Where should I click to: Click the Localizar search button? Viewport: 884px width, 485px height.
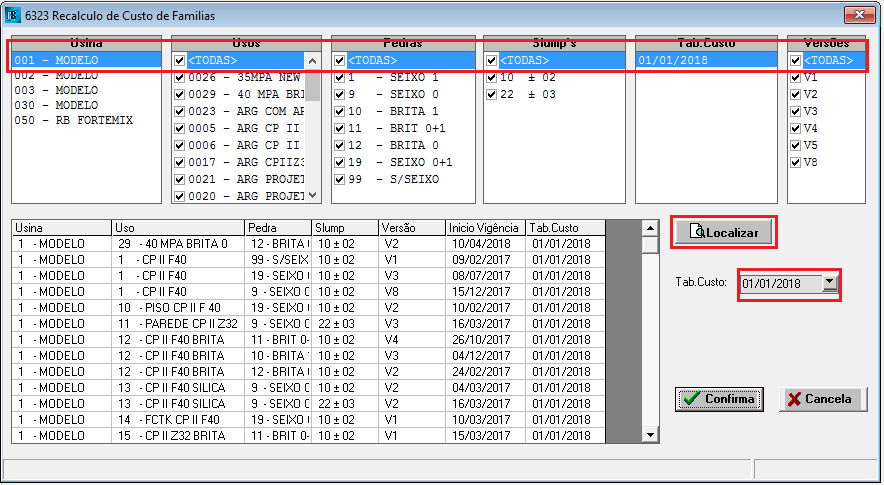[724, 232]
